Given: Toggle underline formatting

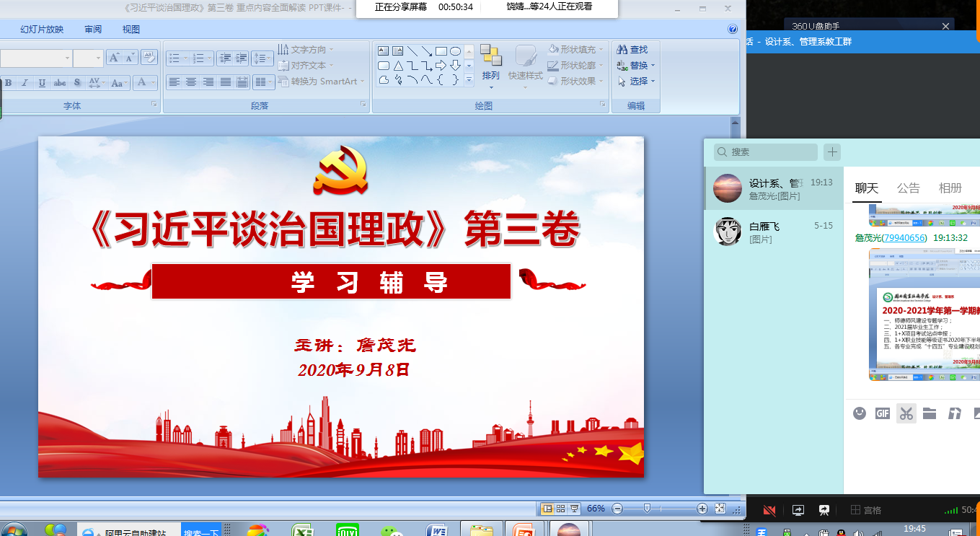Looking at the screenshot, I should pos(40,82).
